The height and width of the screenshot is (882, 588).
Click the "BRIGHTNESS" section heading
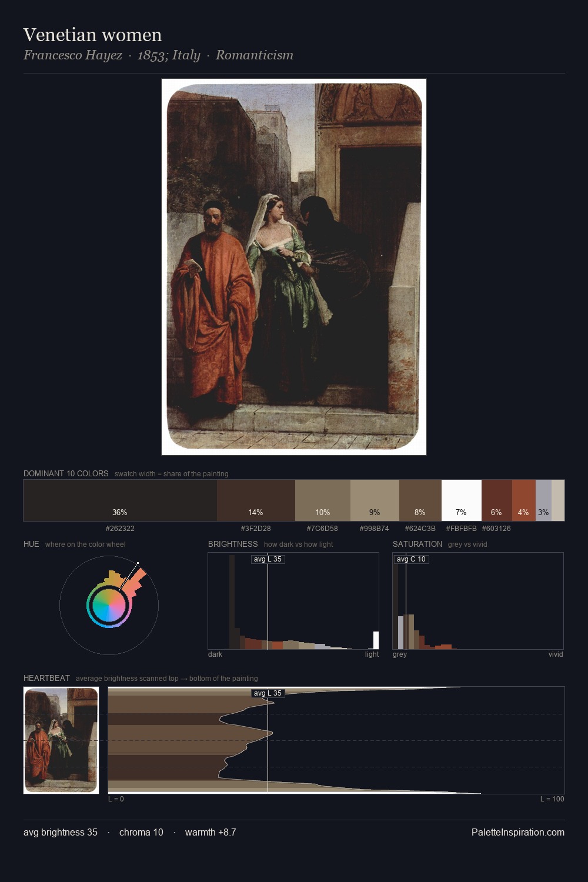[233, 544]
